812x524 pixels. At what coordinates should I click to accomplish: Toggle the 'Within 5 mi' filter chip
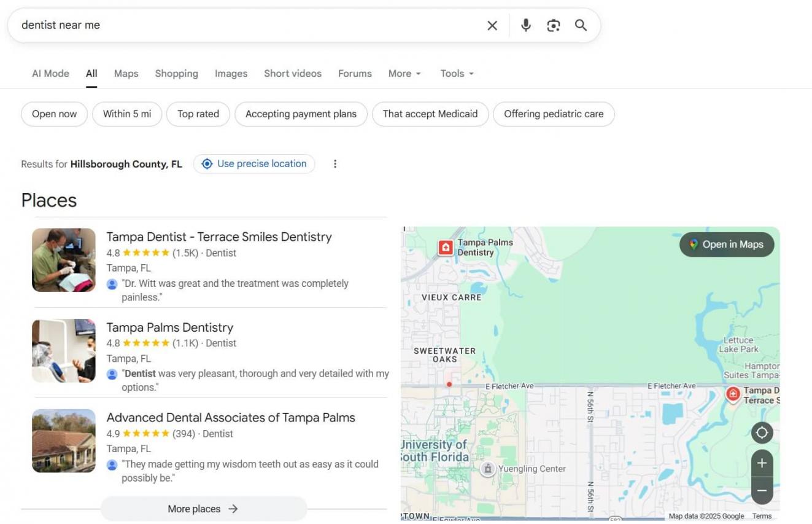tap(127, 114)
